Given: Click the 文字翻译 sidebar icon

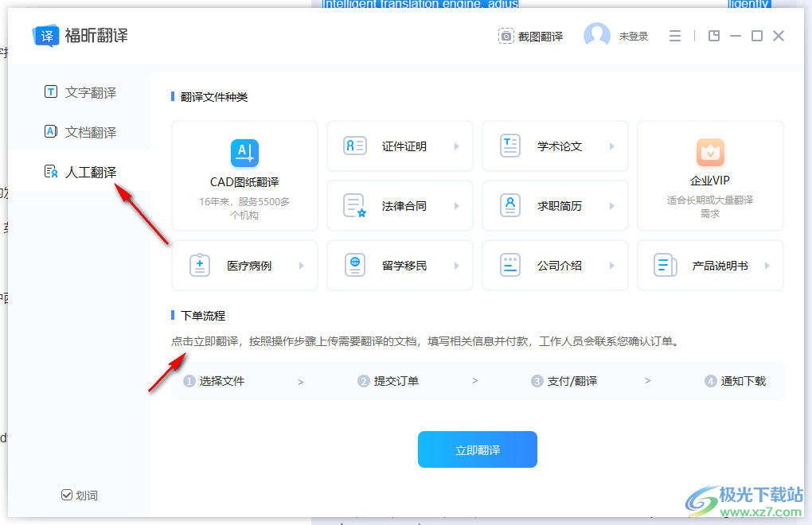Looking at the screenshot, I should (x=51, y=92).
